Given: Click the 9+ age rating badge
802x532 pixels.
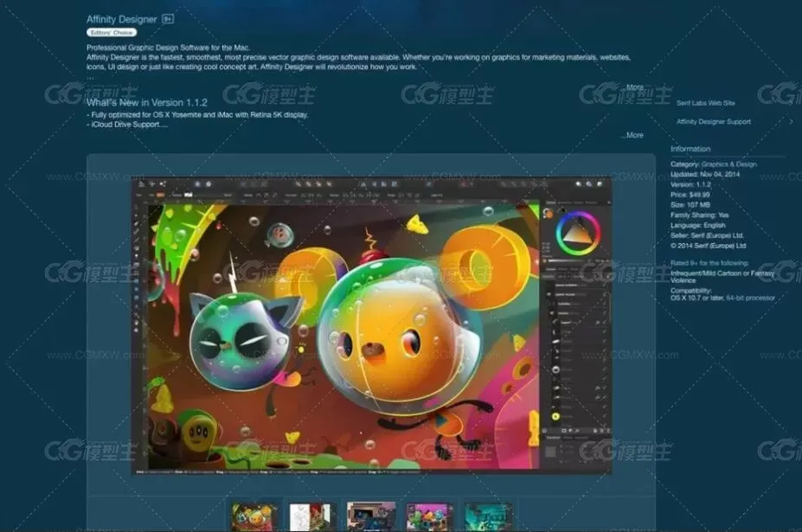Looking at the screenshot, I should point(168,19).
